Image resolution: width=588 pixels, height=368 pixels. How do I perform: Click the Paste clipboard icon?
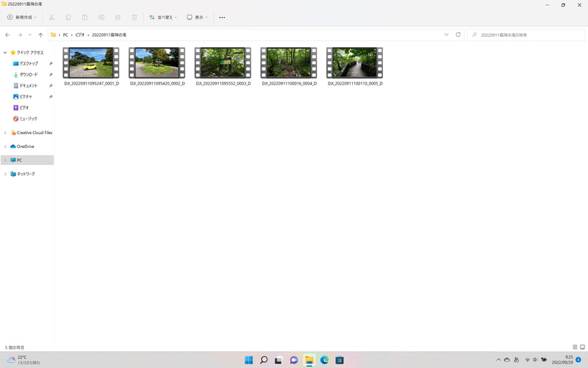(85, 17)
